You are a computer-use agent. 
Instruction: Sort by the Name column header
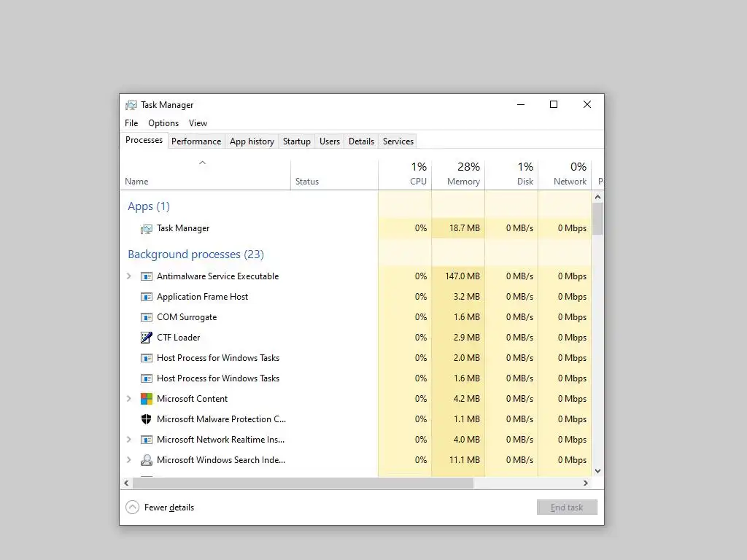[205, 174]
